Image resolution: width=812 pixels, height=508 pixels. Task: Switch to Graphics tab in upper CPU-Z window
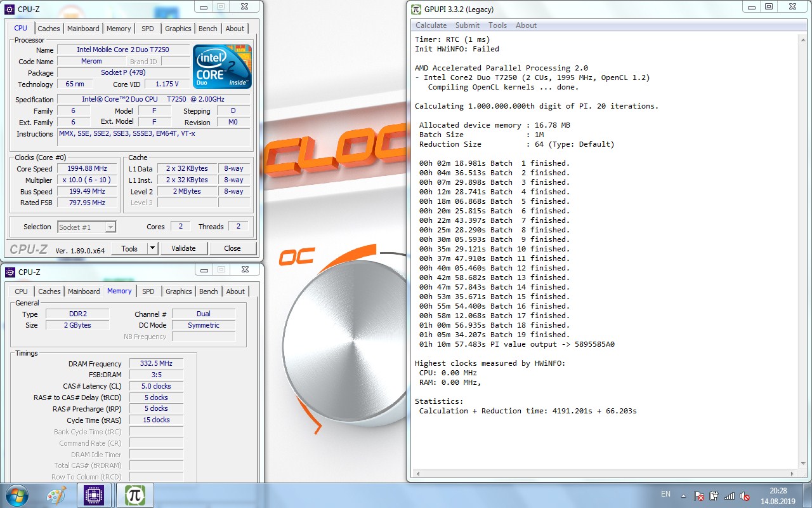click(178, 29)
